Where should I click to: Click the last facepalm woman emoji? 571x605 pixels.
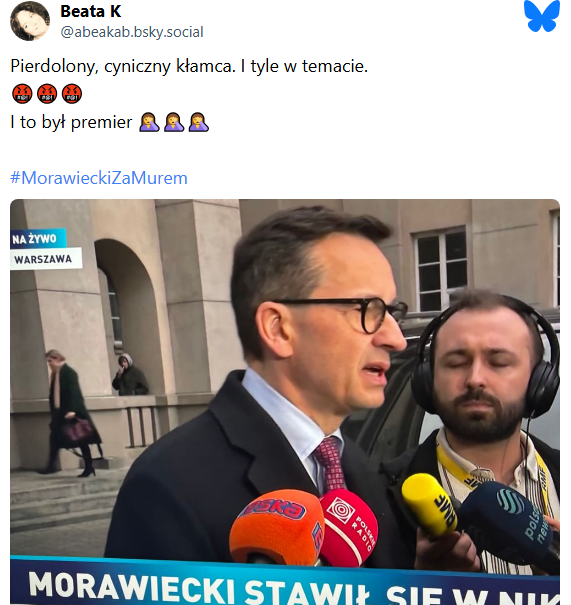(199, 122)
